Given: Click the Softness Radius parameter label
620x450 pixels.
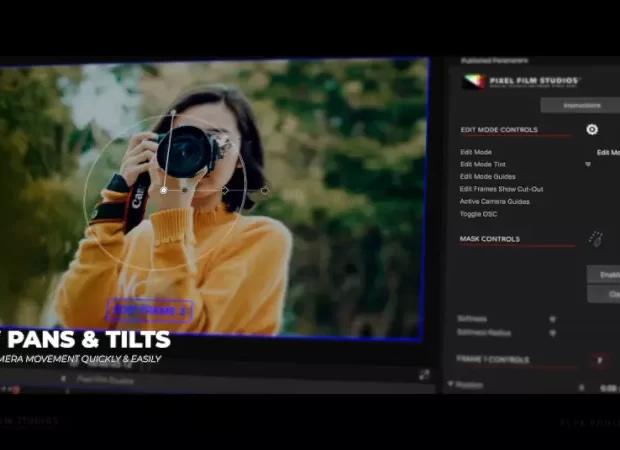Looking at the screenshot, I should [x=484, y=333].
